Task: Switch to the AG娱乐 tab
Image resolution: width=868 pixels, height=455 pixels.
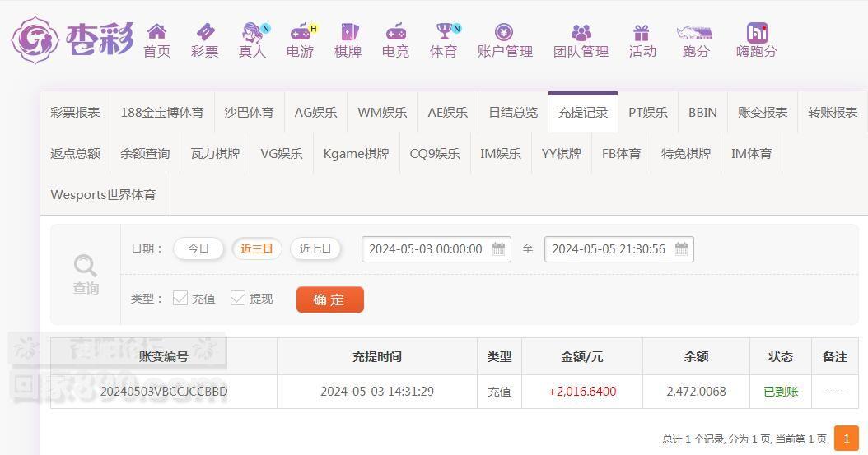Action: [315, 112]
